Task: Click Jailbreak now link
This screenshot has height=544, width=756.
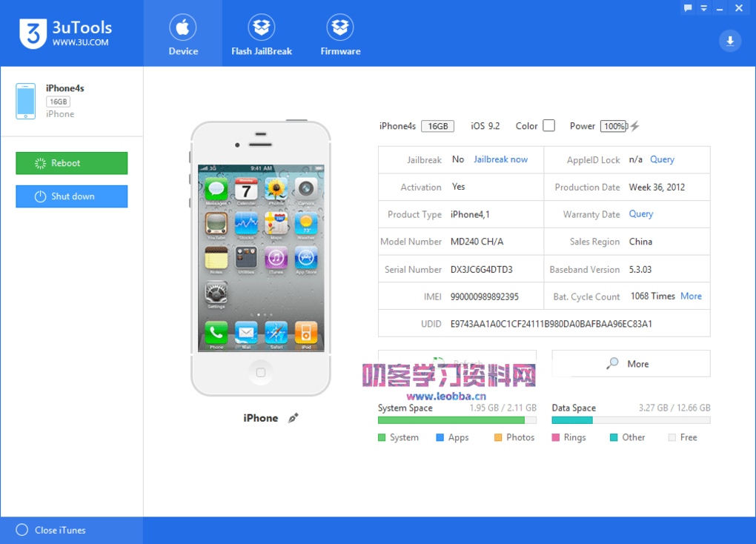Action: tap(500, 159)
